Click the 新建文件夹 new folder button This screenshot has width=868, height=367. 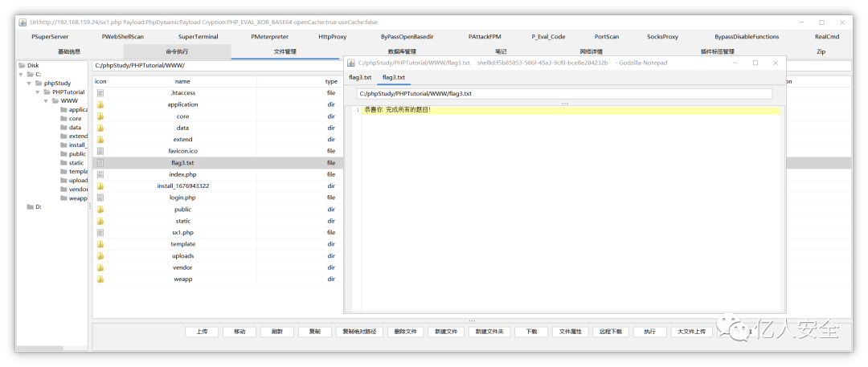pos(489,332)
